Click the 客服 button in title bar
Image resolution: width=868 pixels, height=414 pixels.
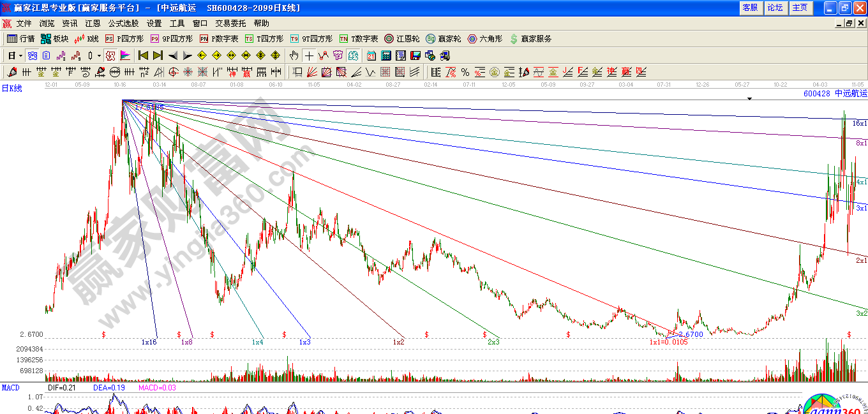pyautogui.click(x=750, y=8)
